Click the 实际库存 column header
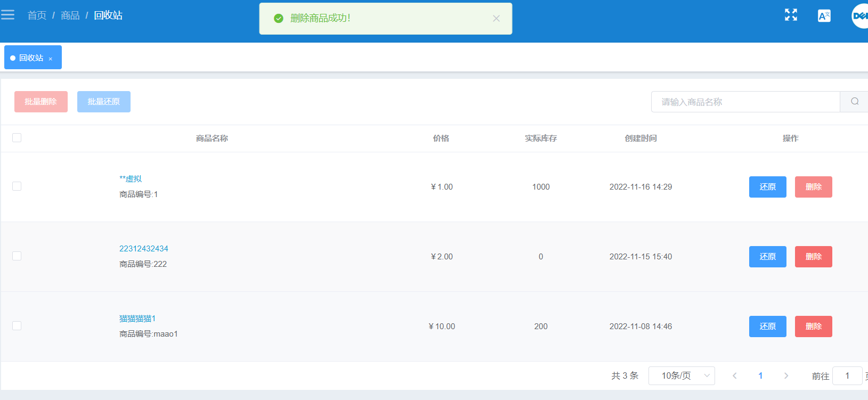Viewport: 868px width, 400px height. click(541, 138)
